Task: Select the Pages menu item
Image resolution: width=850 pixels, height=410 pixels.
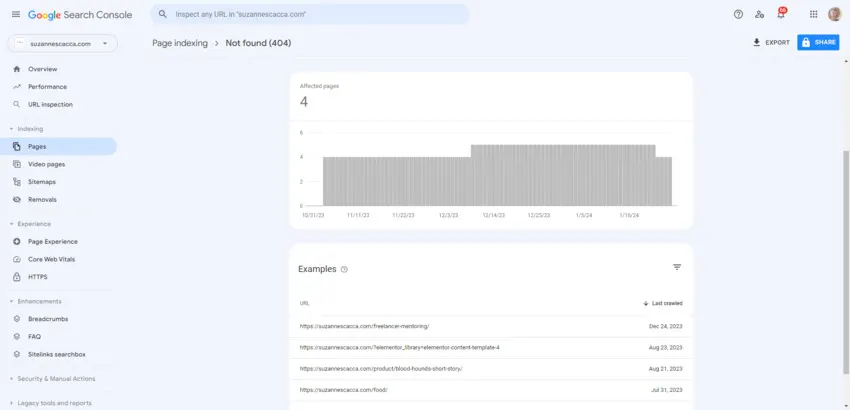Action: point(58,146)
